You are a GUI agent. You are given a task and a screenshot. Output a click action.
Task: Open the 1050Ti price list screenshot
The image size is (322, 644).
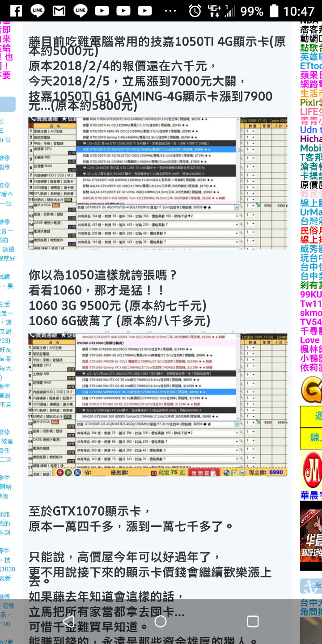[158, 183]
